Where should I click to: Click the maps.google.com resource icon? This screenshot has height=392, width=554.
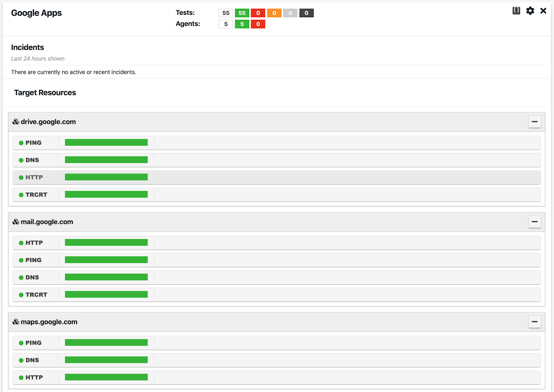[x=16, y=322]
